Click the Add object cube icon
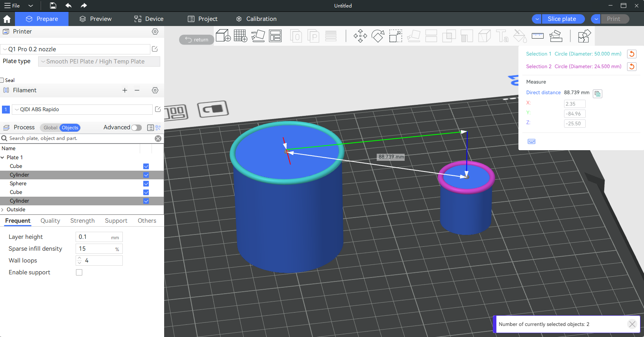This screenshot has width=644, height=337. [x=223, y=36]
